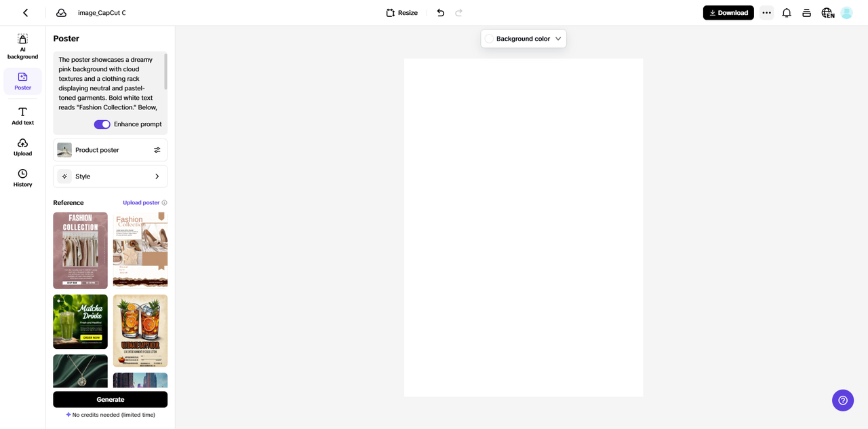The image size is (868, 429).
Task: Open the Upload panel
Action: coord(22,145)
